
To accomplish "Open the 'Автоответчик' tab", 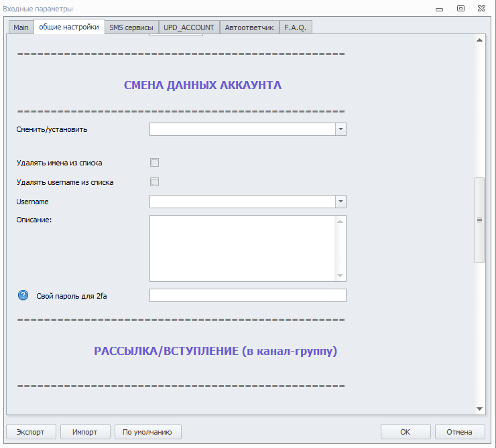I will (249, 27).
